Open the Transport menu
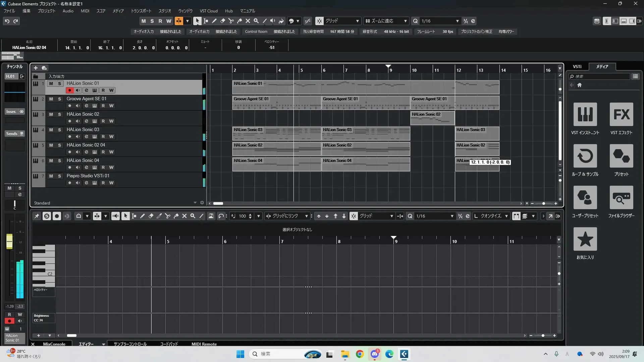Screen dimensions: 644x362 click(x=141, y=11)
